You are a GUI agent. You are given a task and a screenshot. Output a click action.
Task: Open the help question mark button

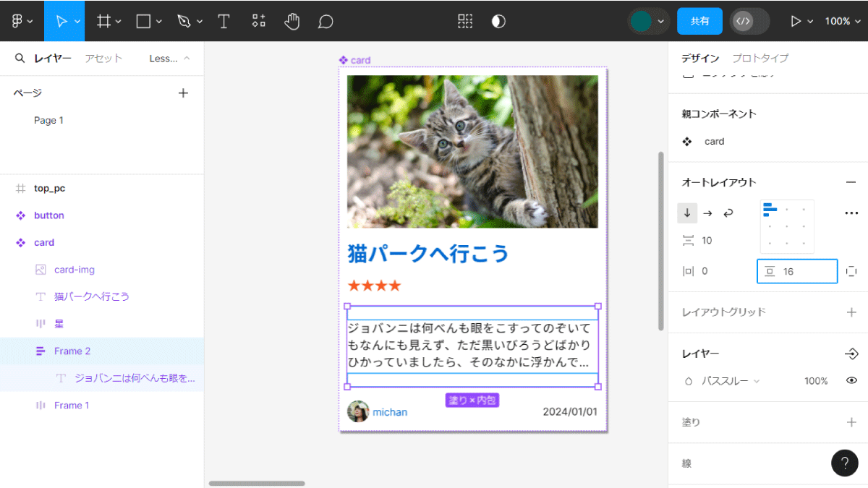click(x=845, y=463)
